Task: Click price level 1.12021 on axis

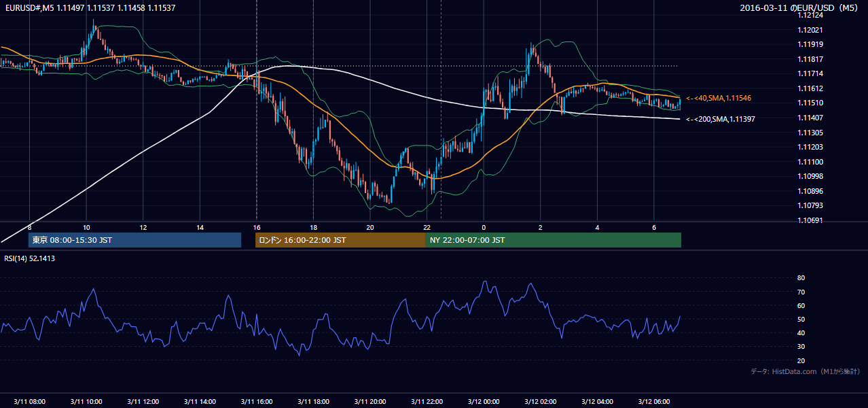Action: tap(810, 30)
